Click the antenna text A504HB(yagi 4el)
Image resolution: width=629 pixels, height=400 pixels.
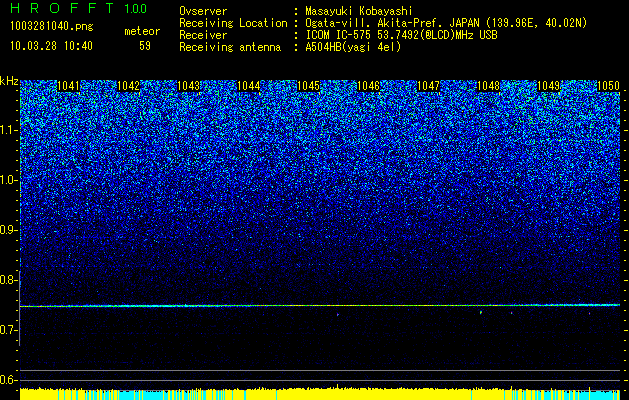click(x=353, y=47)
